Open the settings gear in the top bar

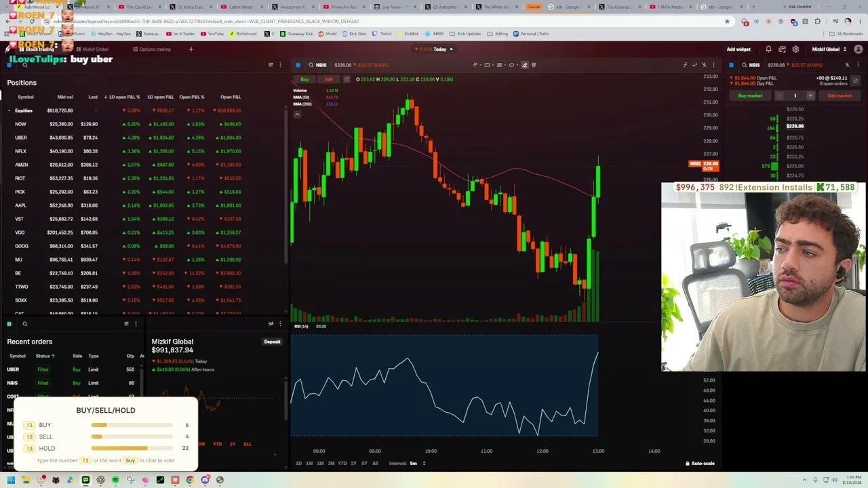click(x=795, y=49)
